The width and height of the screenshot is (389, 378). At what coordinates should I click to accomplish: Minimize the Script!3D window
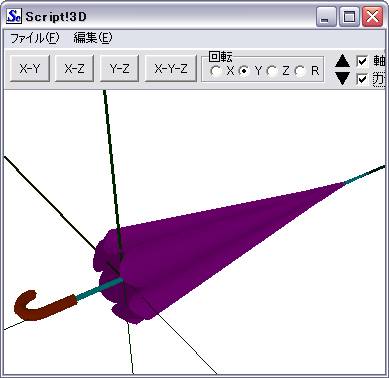coord(325,17)
